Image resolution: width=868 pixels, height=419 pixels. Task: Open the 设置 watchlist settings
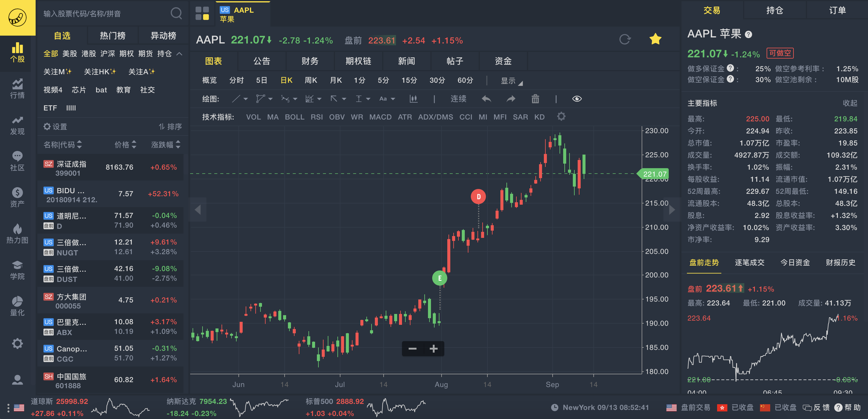coord(55,127)
